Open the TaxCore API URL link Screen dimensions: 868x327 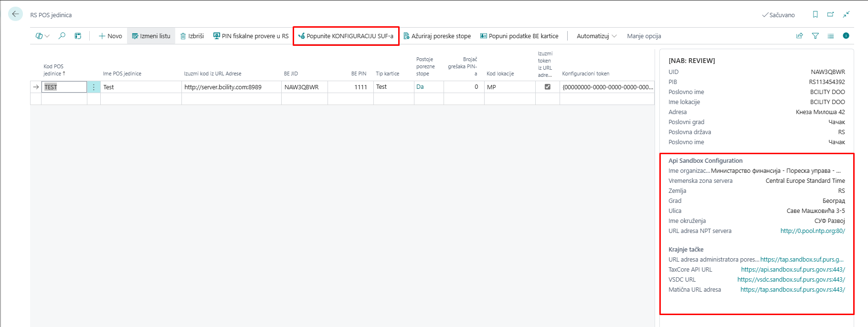point(793,270)
